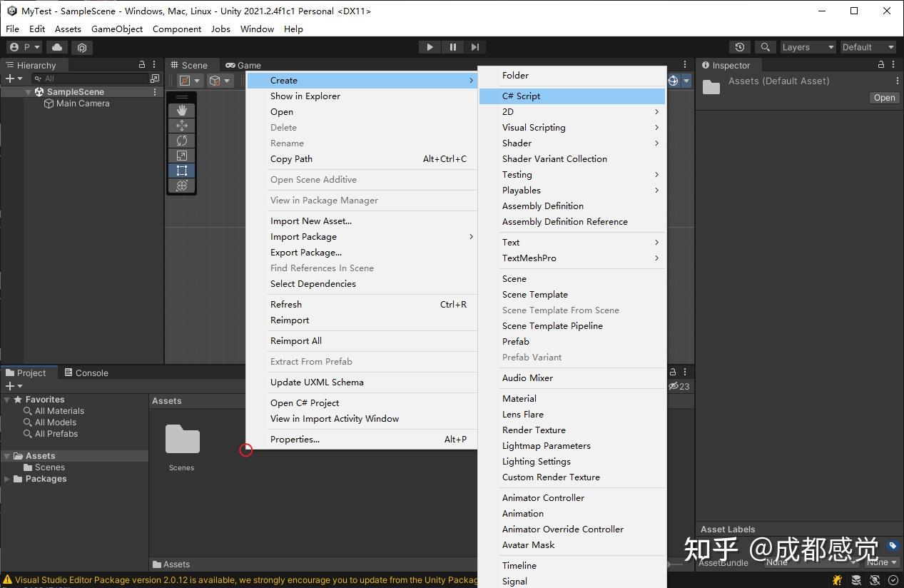Select the Rotate tool
Image resolution: width=904 pixels, height=588 pixels.
tap(182, 141)
